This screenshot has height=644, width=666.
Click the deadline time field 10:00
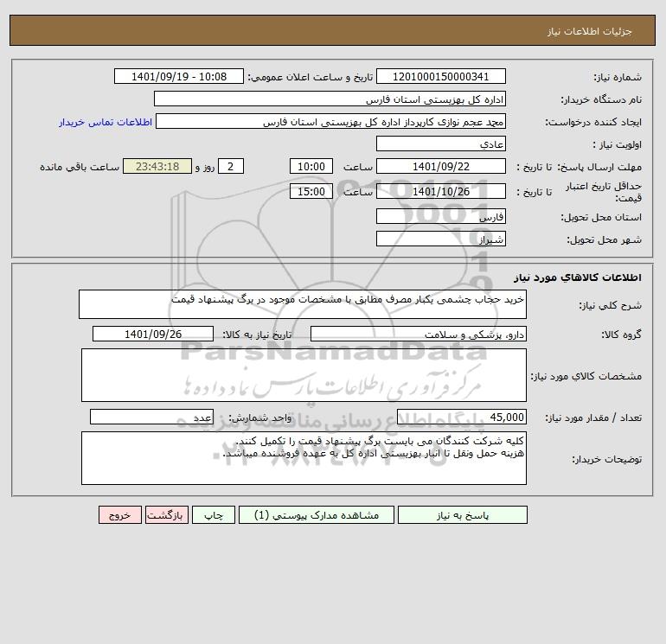coord(311,167)
